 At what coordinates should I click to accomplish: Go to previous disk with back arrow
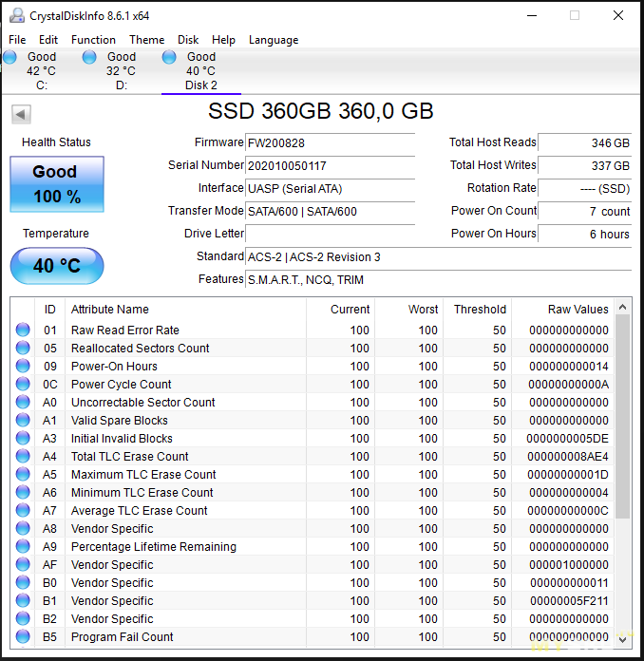[21, 114]
